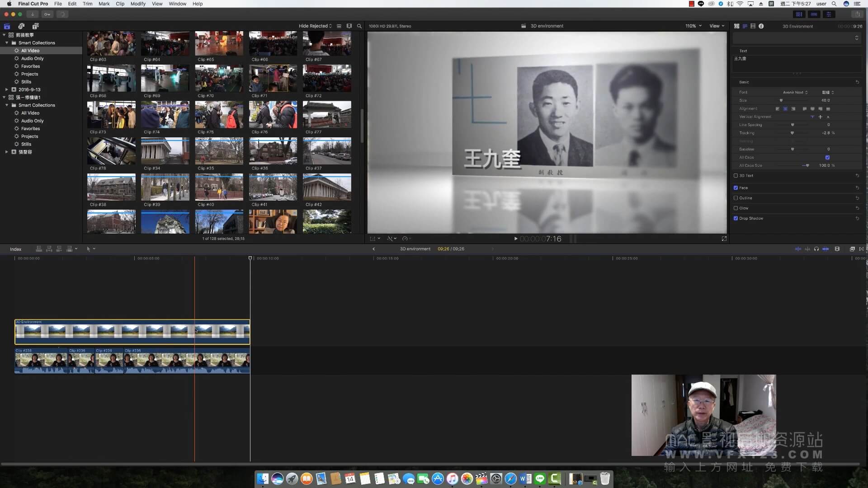Open the Generator inspector tab icon
The width and height of the screenshot is (868, 488).
pos(736,26)
